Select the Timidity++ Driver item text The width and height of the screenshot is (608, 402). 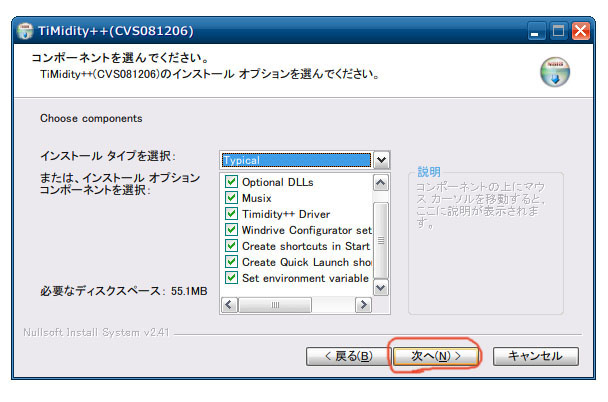point(286,214)
